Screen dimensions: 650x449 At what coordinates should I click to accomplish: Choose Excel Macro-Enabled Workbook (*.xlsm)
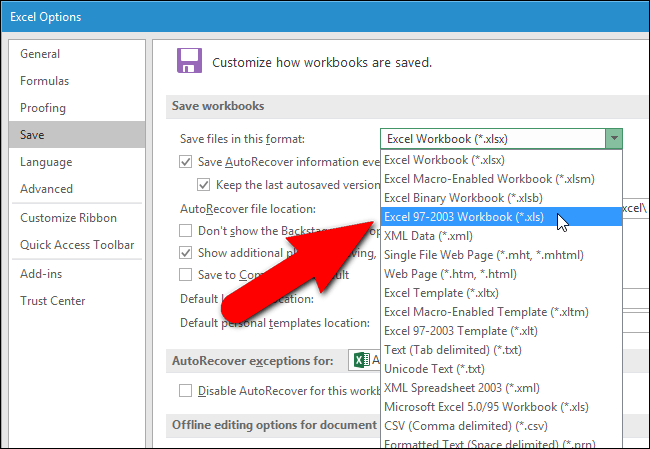[x=501, y=179]
